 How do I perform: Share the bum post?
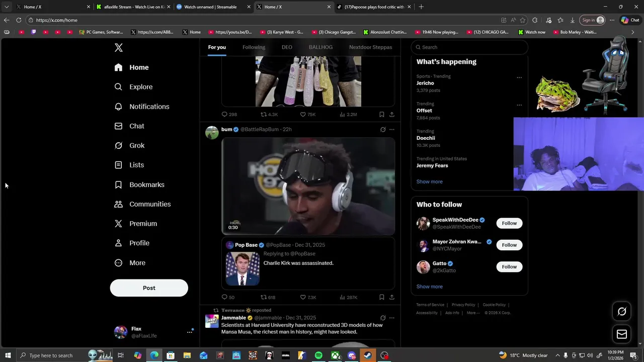[392, 297]
